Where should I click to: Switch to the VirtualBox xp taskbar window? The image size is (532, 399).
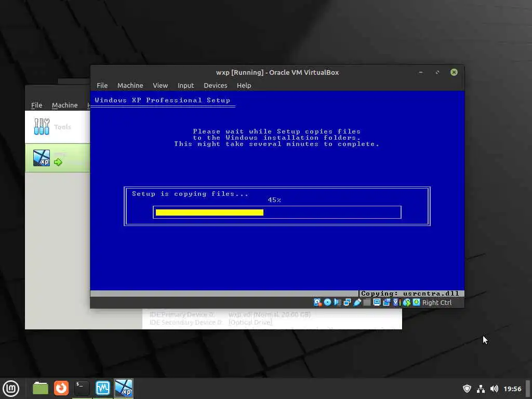click(124, 388)
